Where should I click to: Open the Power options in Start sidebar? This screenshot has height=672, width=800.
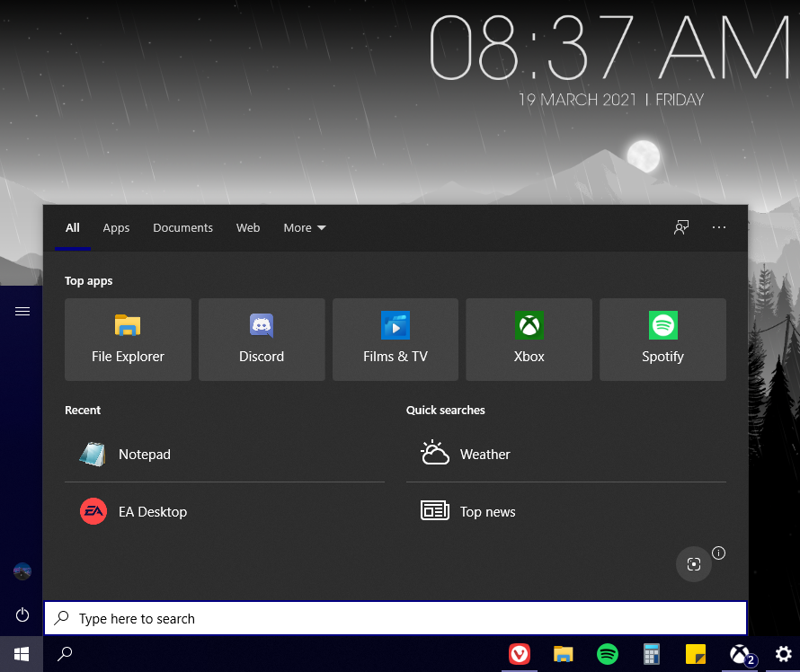click(22, 615)
